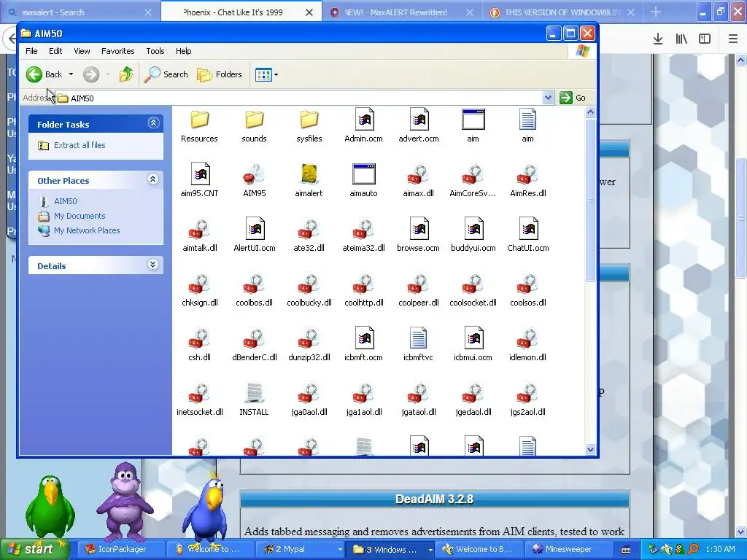
Task: Select inetsocket.dll file
Action: click(199, 400)
